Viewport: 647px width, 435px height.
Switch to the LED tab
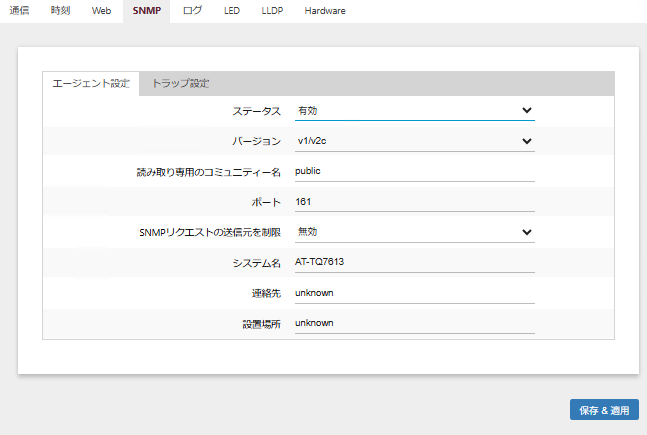click(x=232, y=11)
